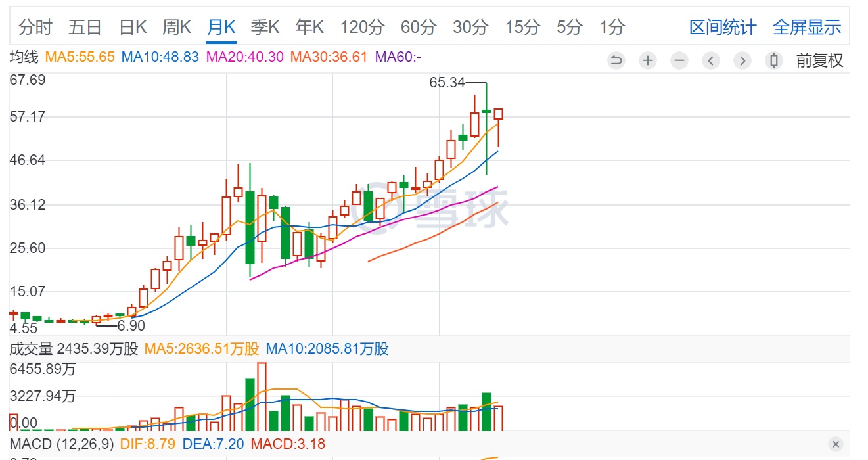
Task: Open the 季K quarterly chart tab
Action: point(265,28)
